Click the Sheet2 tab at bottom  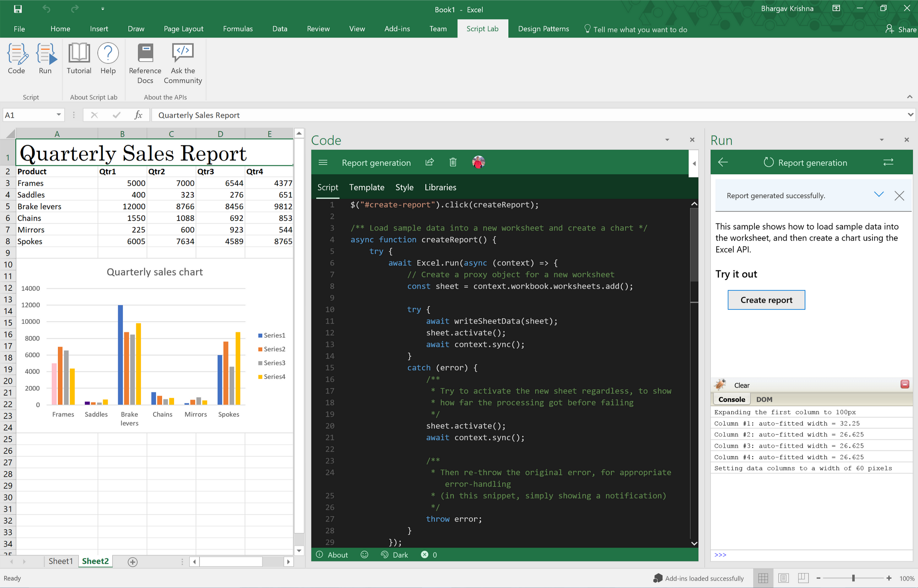[x=96, y=561]
